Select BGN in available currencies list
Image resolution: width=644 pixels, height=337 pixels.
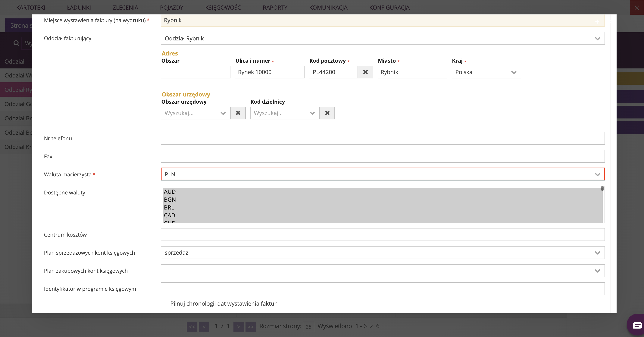click(x=170, y=200)
